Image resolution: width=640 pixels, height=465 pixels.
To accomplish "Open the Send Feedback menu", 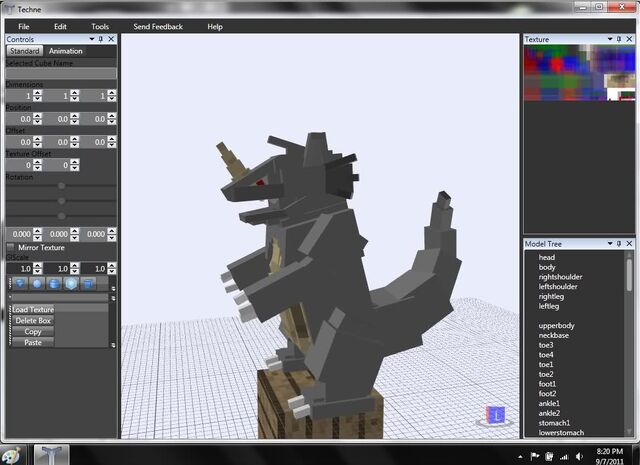I will click(x=158, y=27).
